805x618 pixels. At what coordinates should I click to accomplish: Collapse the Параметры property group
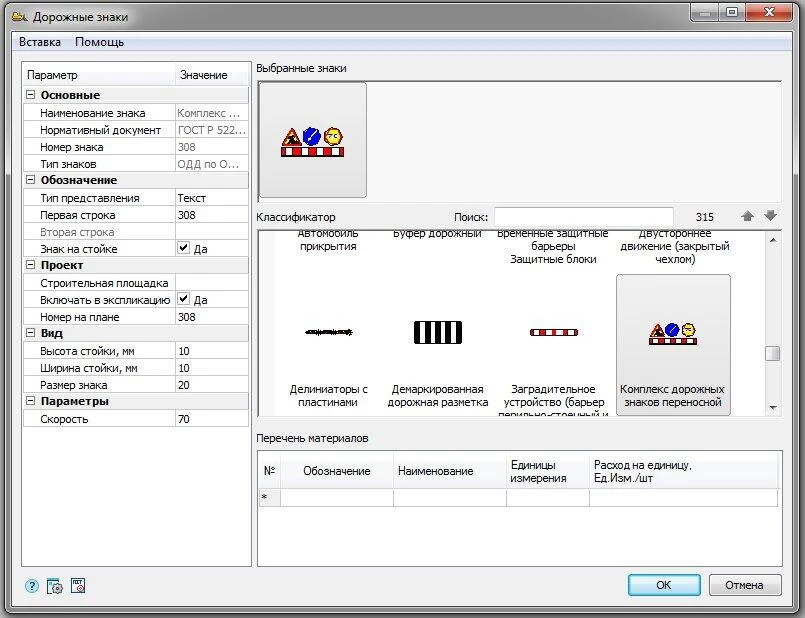click(31, 402)
